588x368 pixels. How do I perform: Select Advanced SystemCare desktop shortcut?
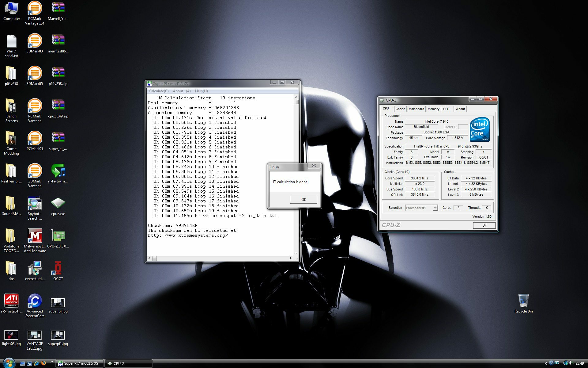point(35,305)
